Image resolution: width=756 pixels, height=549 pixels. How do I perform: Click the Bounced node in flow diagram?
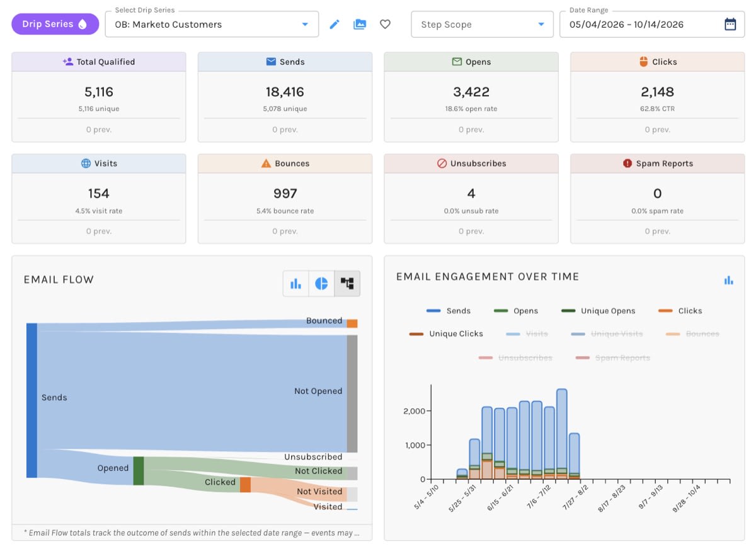[x=352, y=323]
